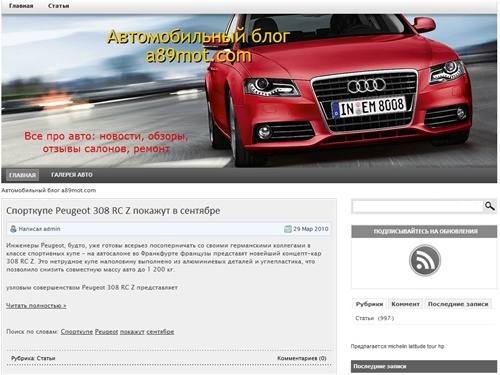
Task: Click the Написал admin author text
Action: pos(39,229)
